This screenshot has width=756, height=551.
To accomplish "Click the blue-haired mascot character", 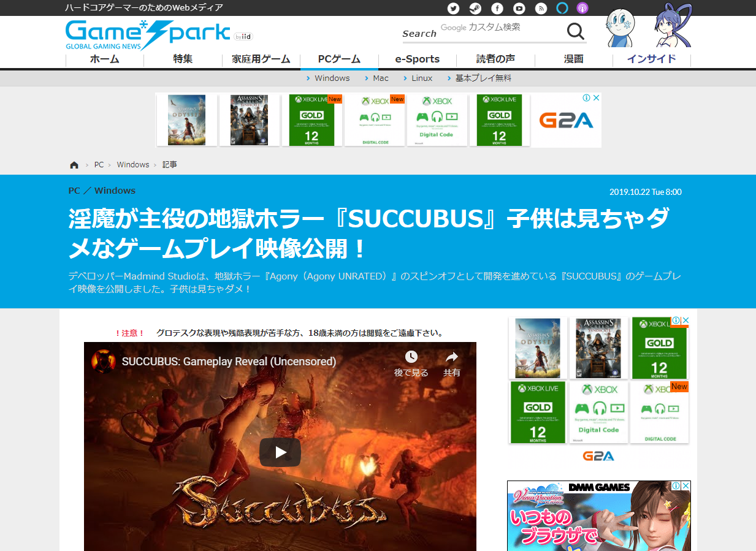I will click(673, 26).
